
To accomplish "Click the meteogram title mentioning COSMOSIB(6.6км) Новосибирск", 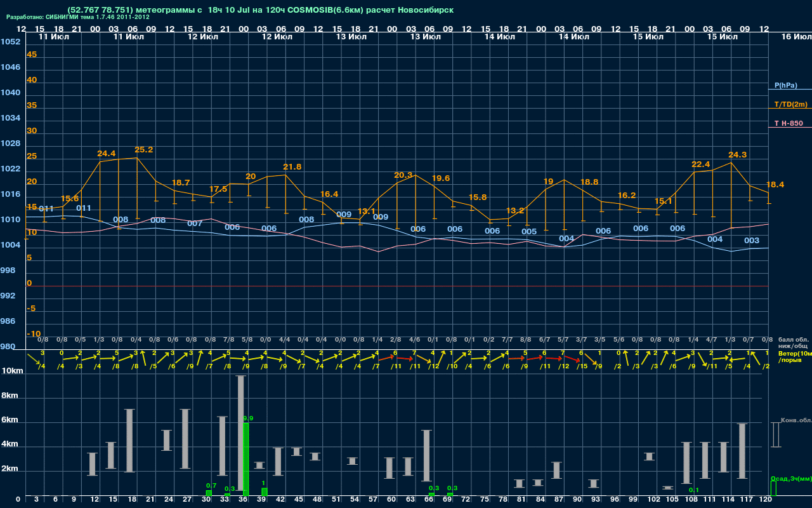I will click(260, 11).
